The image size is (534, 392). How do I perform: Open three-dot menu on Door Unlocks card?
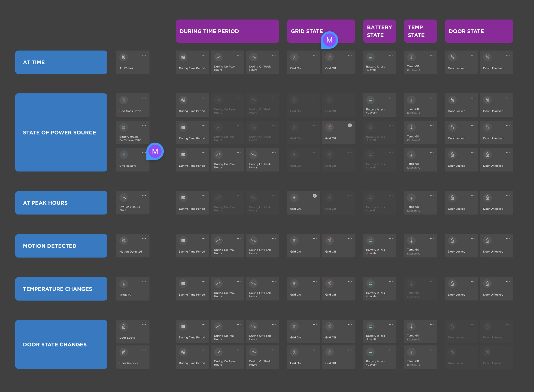click(x=144, y=350)
